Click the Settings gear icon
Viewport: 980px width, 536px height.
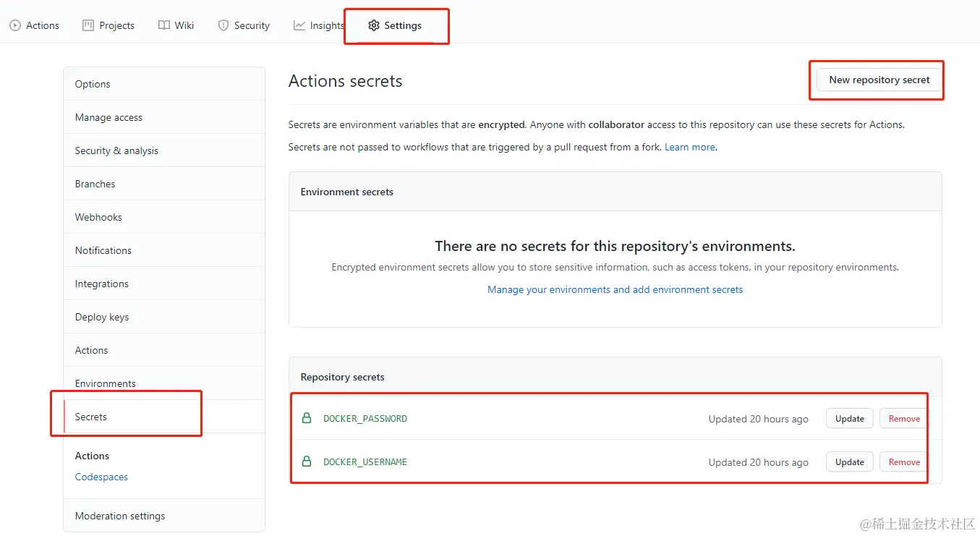tap(373, 25)
